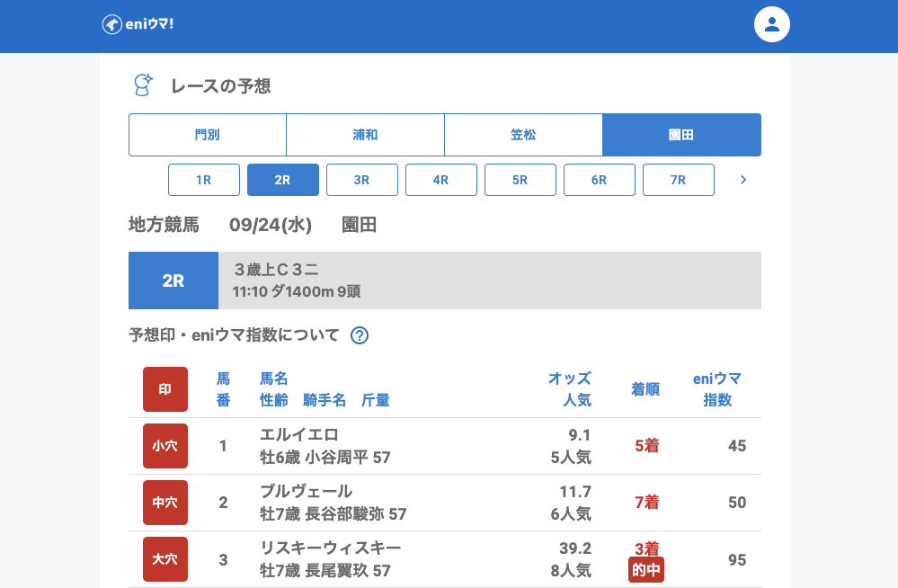Viewport: 898px width, 588px height.
Task: Click the red 印 header badge
Action: click(165, 389)
